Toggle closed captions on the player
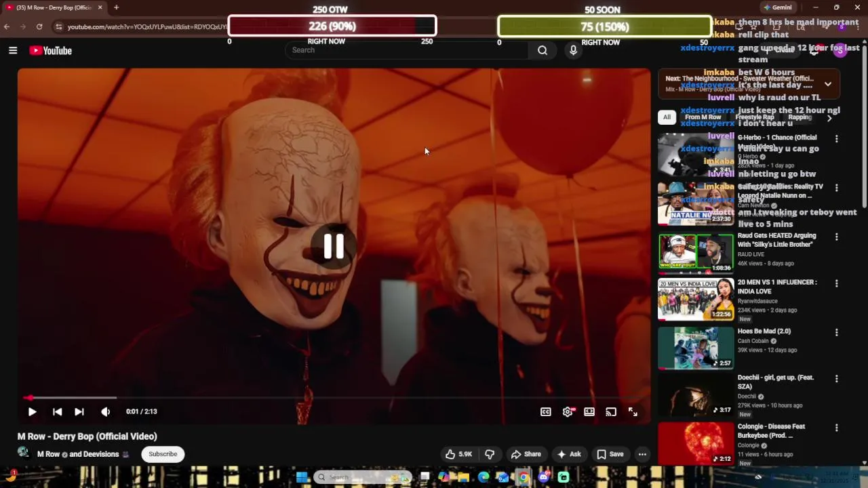Image resolution: width=868 pixels, height=488 pixels. point(545,411)
